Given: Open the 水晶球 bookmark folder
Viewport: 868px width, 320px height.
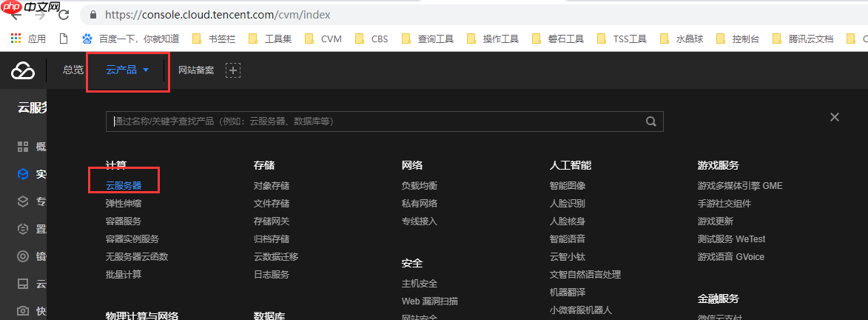Looking at the screenshot, I should [x=682, y=39].
